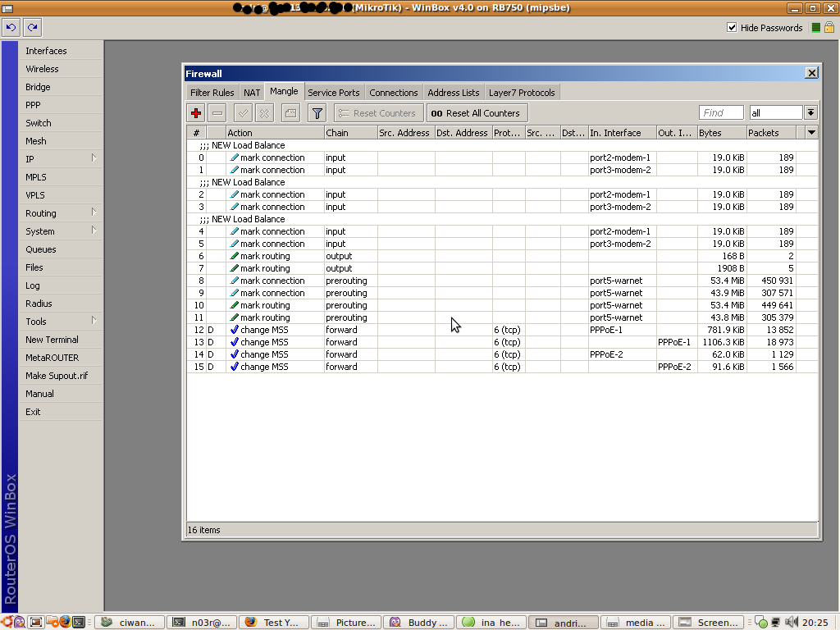Screen dimensions: 840x630
Task: Expand the column selector arrow after Packets
Action: point(811,133)
